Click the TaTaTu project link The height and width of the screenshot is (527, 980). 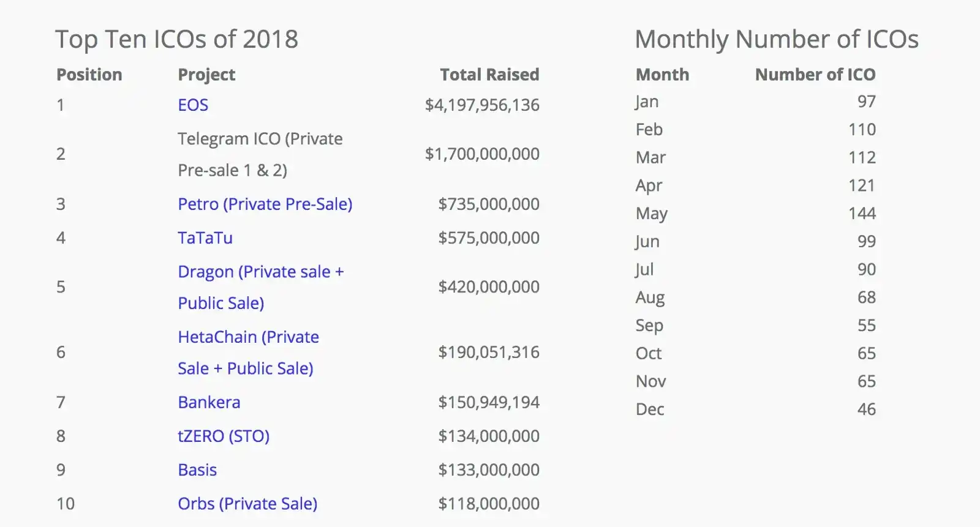pyautogui.click(x=205, y=238)
